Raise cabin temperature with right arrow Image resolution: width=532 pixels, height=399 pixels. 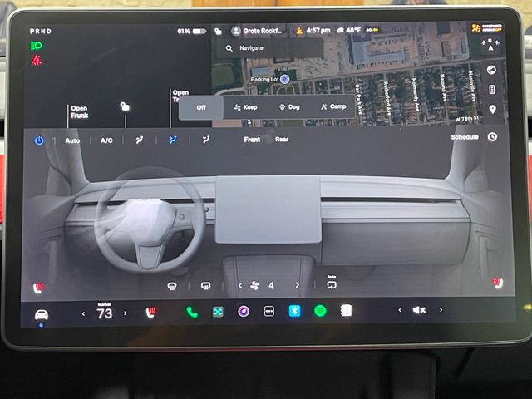126,313
